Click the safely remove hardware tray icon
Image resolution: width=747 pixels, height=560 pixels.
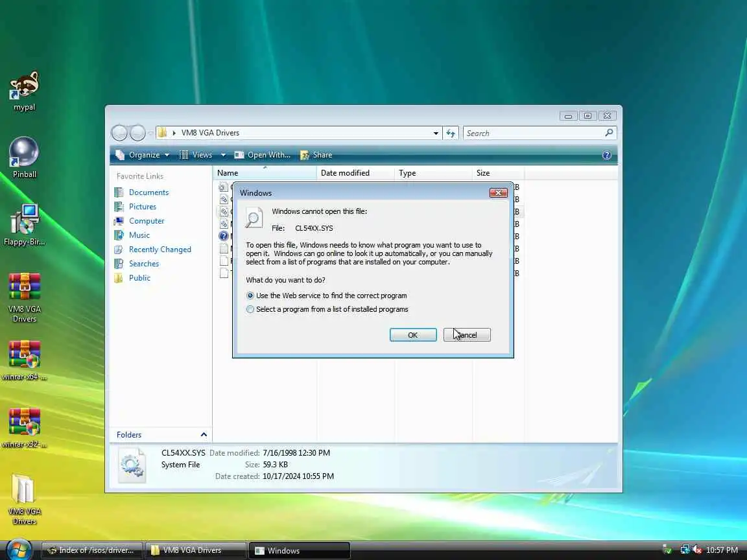667,550
